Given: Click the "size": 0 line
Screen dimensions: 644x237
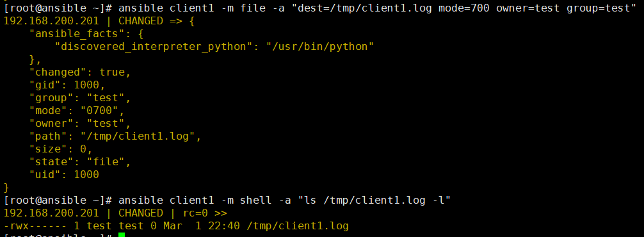Looking at the screenshot, I should [61, 149].
